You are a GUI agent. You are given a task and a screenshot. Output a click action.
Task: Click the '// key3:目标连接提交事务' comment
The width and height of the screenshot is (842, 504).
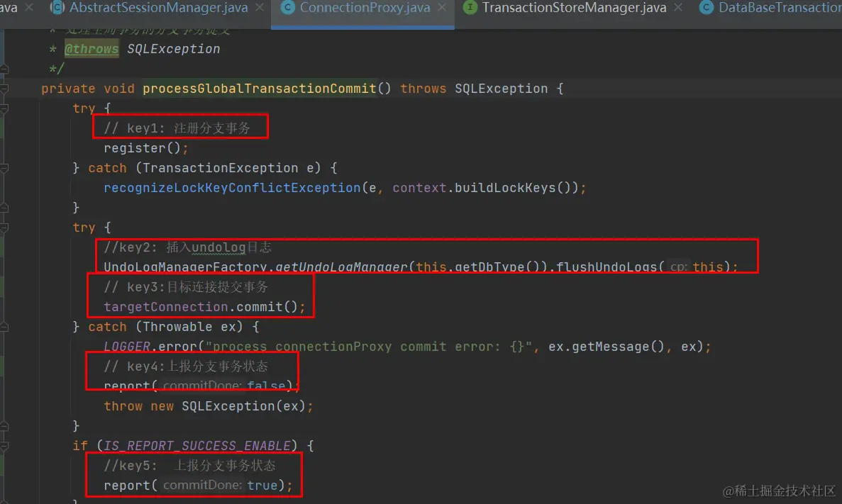point(186,287)
